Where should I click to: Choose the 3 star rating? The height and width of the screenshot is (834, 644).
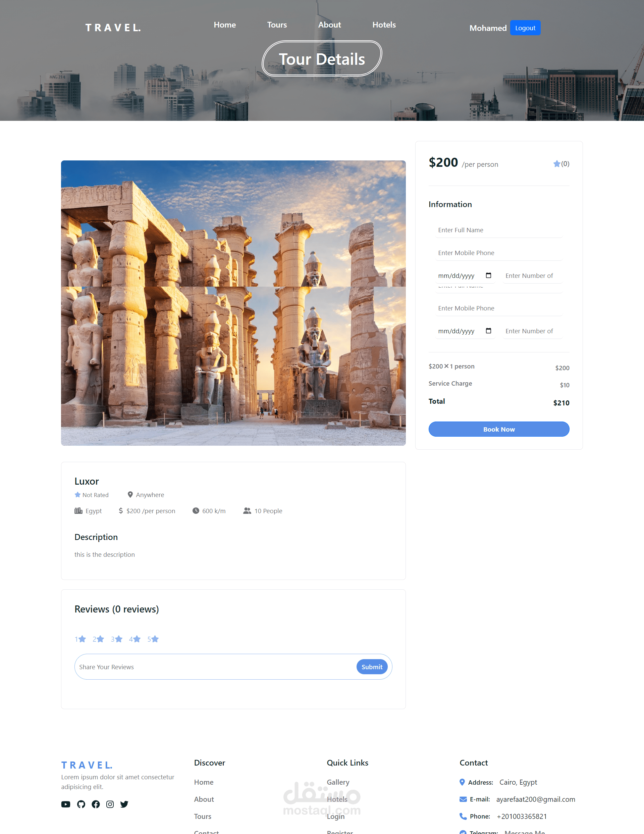point(117,639)
